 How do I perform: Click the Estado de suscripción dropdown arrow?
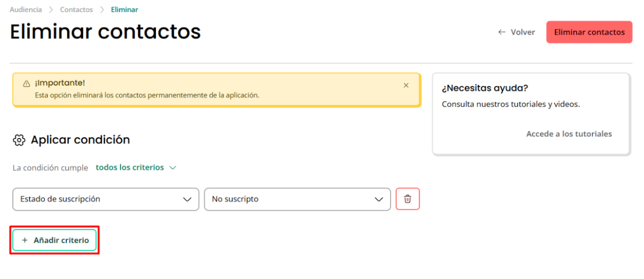[x=187, y=200]
